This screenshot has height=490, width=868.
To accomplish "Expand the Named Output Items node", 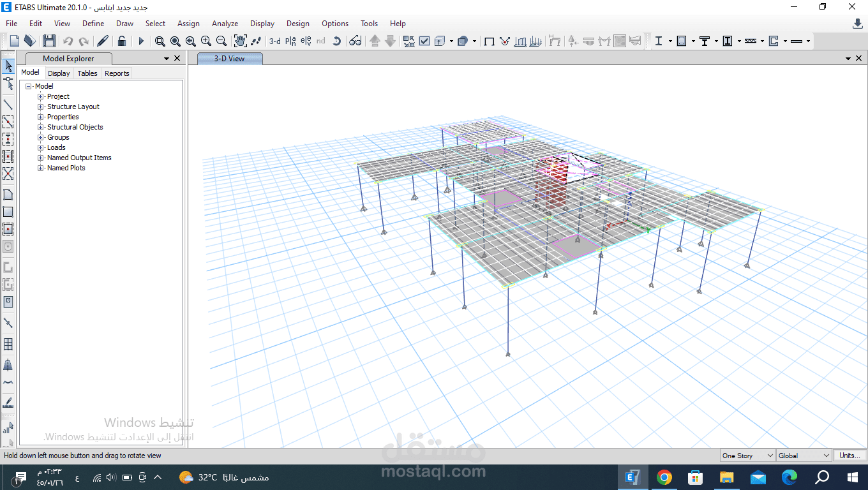I will pyautogui.click(x=41, y=158).
